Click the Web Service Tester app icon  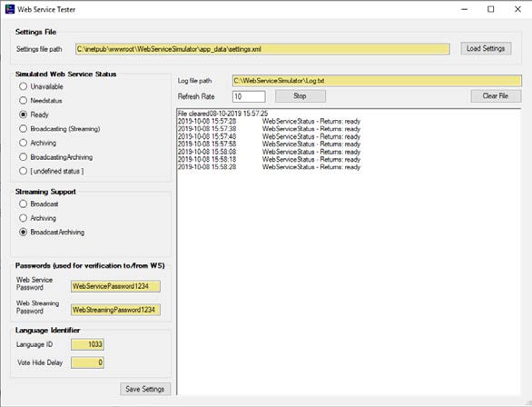tap(10, 9)
